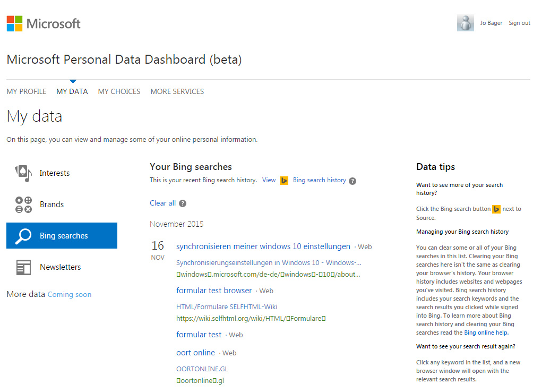The height and width of the screenshot is (392, 533).
Task: Click the Microsoft logo
Action: click(x=44, y=23)
